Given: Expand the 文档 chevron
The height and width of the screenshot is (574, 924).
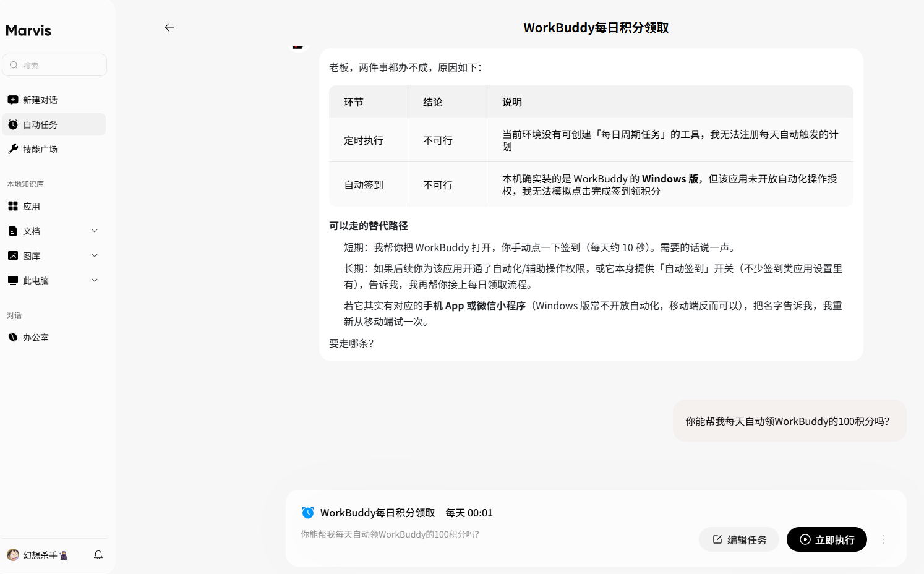Looking at the screenshot, I should click(x=95, y=231).
